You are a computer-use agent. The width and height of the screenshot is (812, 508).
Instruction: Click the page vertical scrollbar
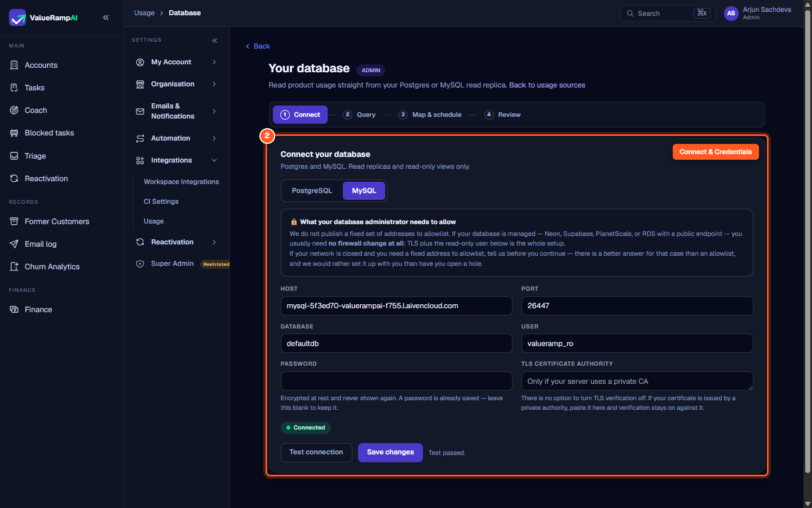click(x=807, y=243)
